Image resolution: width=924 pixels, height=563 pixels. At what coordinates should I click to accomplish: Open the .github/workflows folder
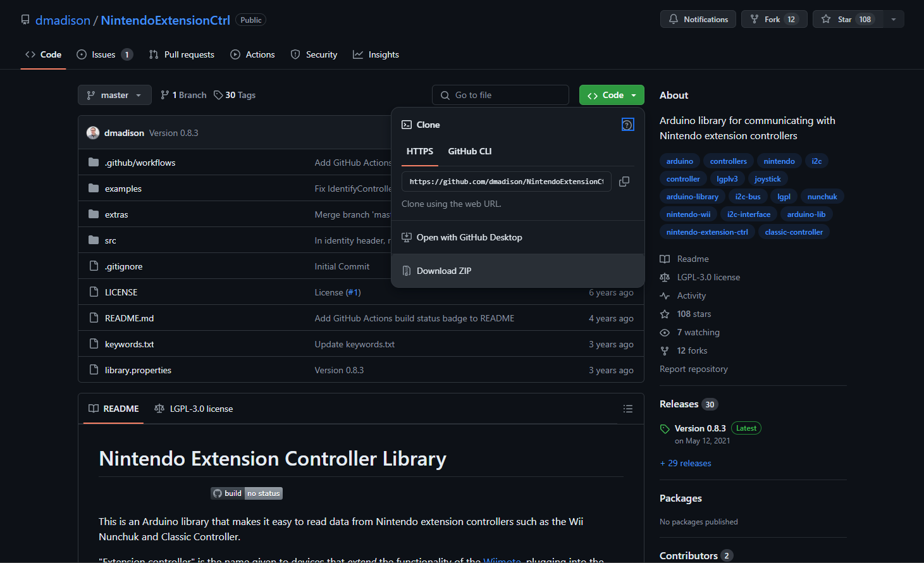(140, 163)
